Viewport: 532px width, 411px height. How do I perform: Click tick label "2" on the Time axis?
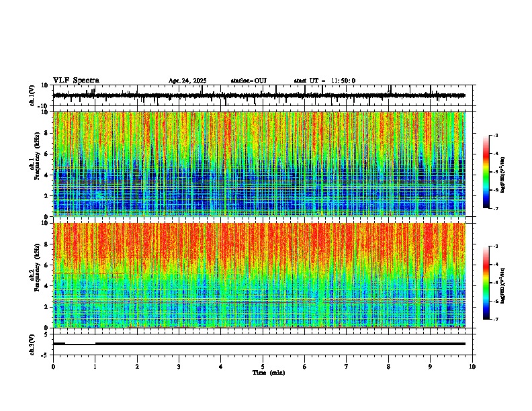click(137, 367)
